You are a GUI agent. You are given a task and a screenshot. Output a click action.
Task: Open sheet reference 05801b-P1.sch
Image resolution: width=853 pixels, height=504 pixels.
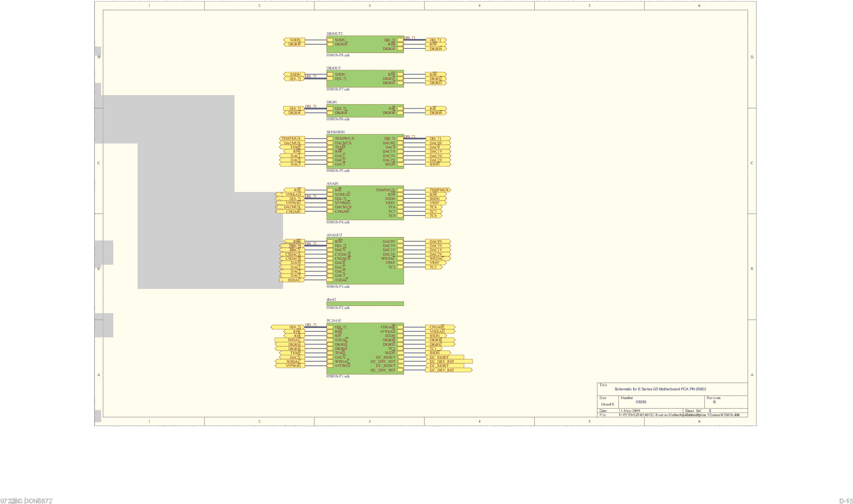point(338,377)
